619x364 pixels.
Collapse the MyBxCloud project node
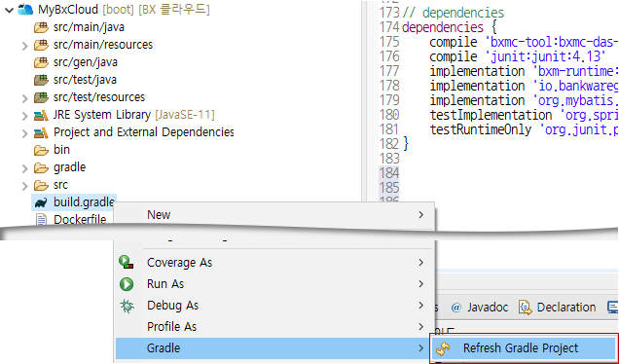coord(9,11)
